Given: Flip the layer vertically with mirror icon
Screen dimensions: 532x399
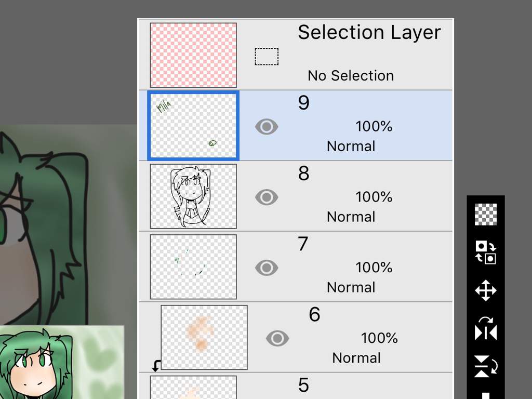Looking at the screenshot, I should 486,366.
